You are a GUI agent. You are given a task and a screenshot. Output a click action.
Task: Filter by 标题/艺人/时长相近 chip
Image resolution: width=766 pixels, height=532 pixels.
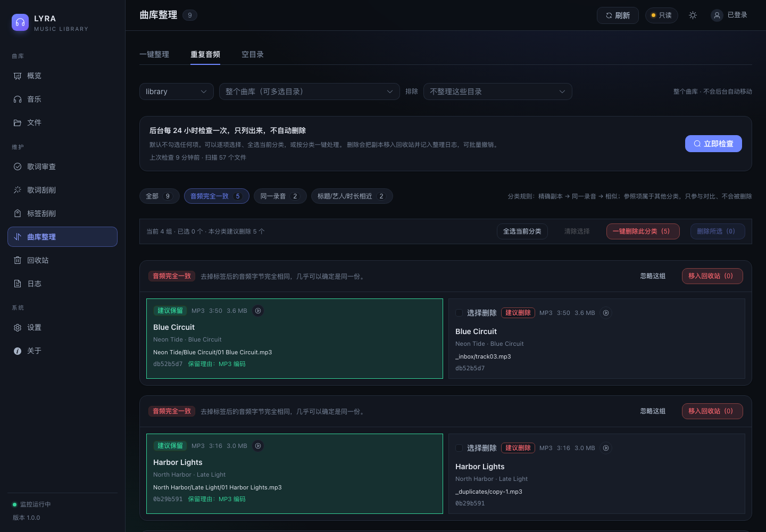pyautogui.click(x=352, y=196)
